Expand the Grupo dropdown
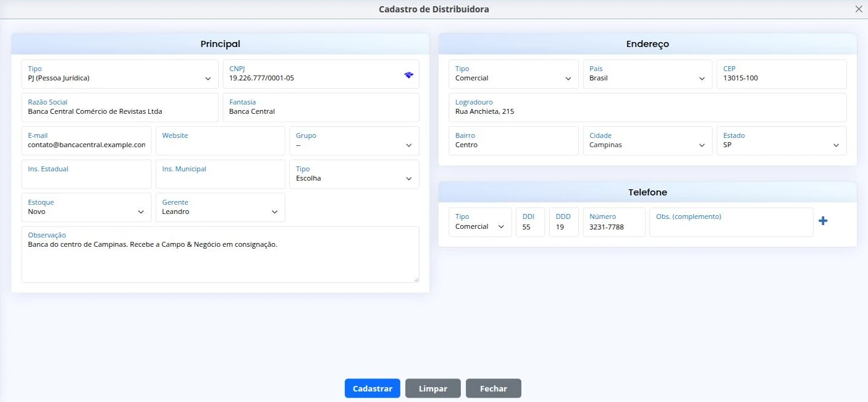The image size is (868, 402). point(354,141)
